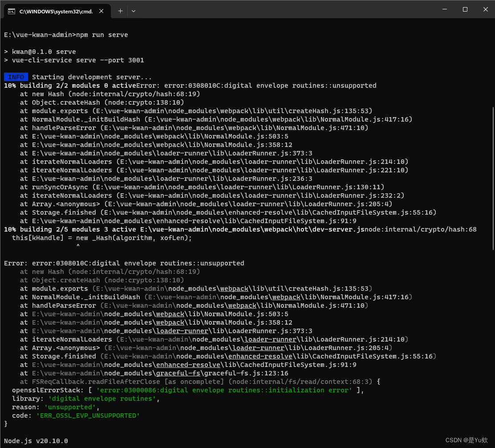The image size is (495, 448).
Task: Open a new terminal tab
Action: pyautogui.click(x=120, y=11)
